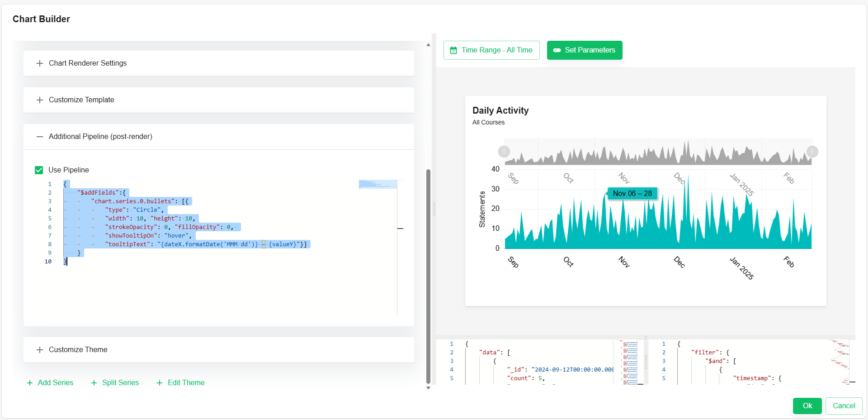Click the gray overview area of chart scrollbar
868x420 pixels.
coord(658,152)
